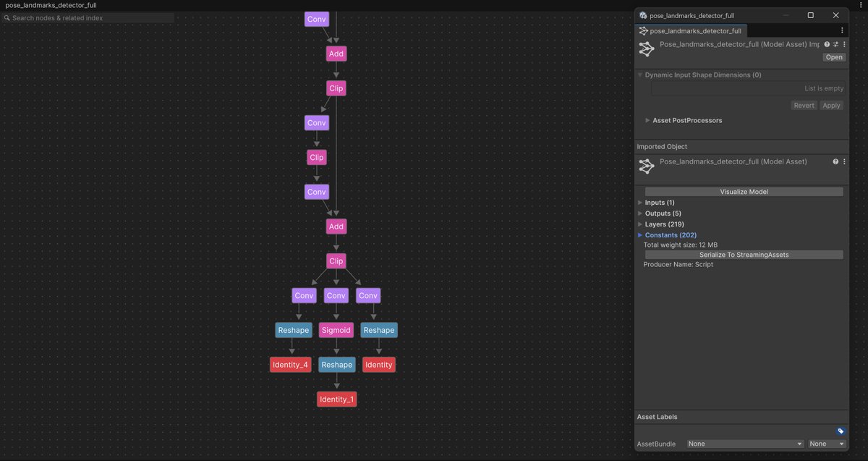The height and width of the screenshot is (461, 868).
Task: Open the AssetBundle name dropdown
Action: (x=745, y=444)
